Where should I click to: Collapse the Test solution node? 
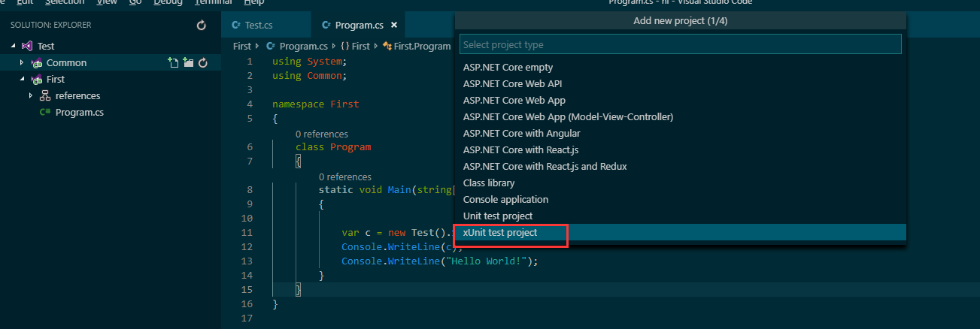(13, 47)
